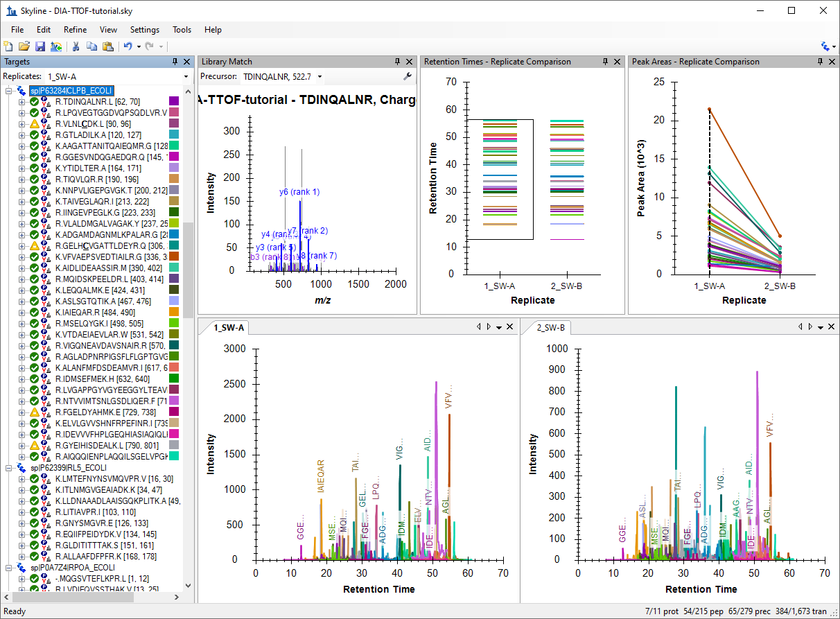Click peptide icon beside K.YTIDLTER.A
This screenshot has height=619, width=840.
[x=46, y=168]
